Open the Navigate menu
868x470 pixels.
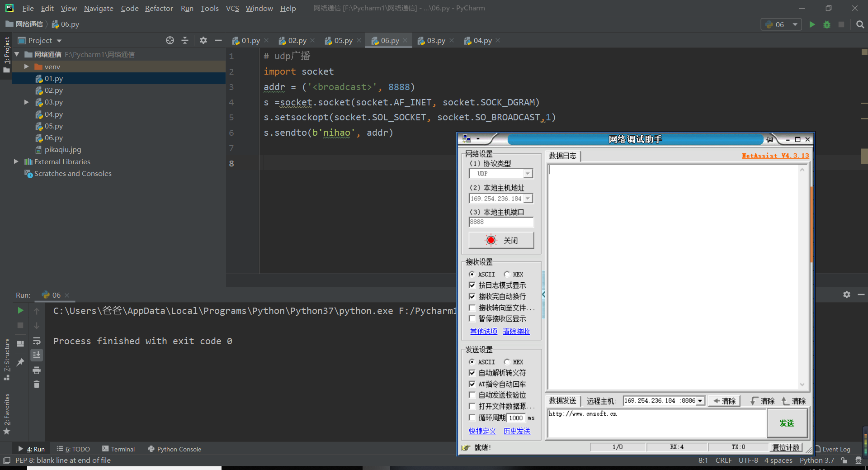99,8
